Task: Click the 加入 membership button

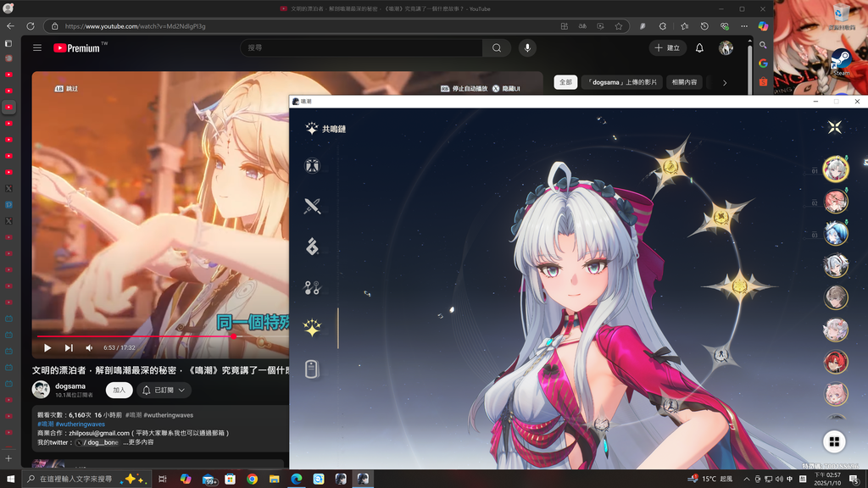Action: pos(119,390)
